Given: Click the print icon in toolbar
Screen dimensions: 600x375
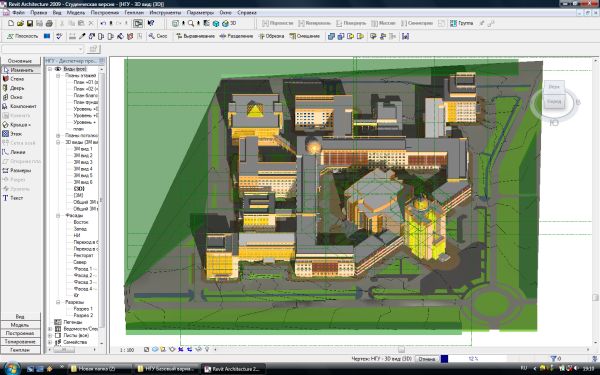Looking at the screenshot, I should [x=49, y=23].
